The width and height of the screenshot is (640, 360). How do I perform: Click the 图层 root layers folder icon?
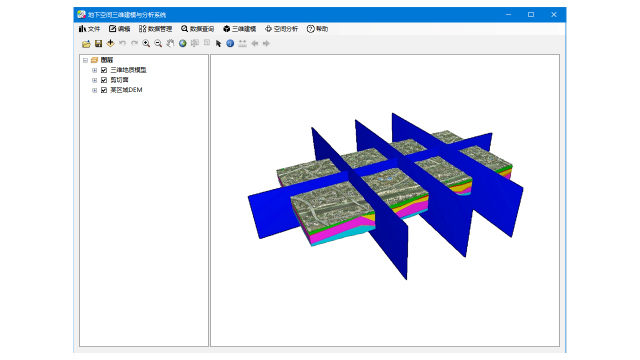[94, 60]
